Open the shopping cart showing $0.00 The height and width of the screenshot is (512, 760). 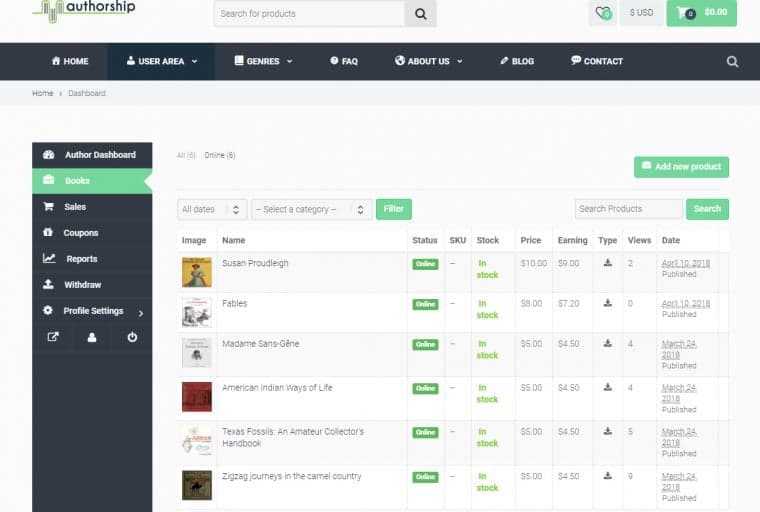click(x=701, y=13)
